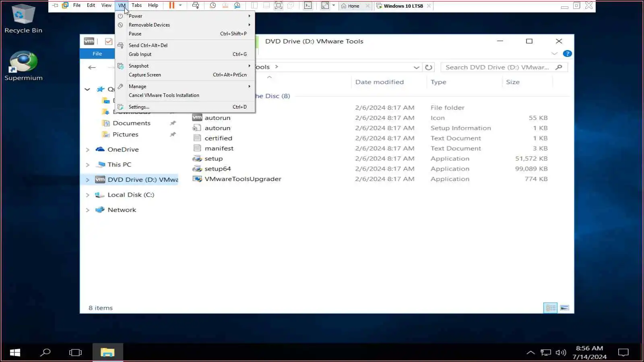This screenshot has width=644, height=362.
Task: Click the stretch guest display icon
Action: pos(325,6)
